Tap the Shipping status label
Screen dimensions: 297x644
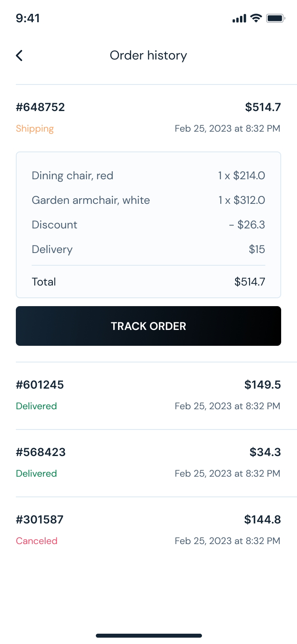35,128
